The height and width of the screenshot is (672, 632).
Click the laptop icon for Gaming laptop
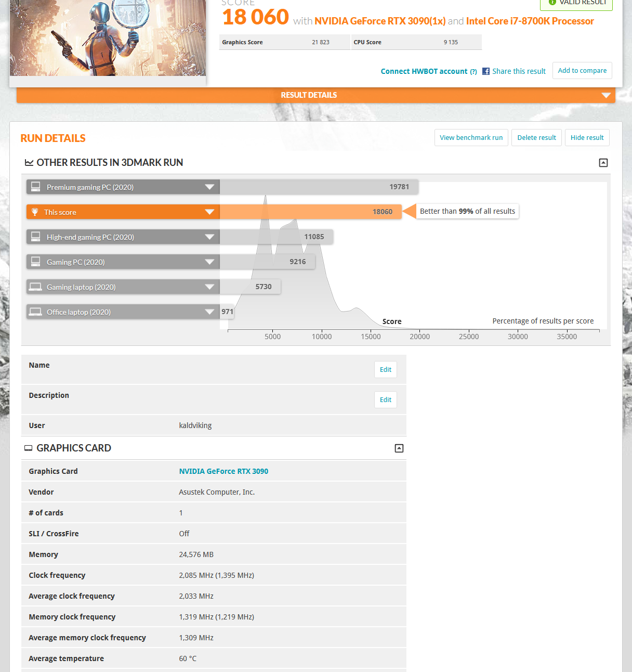click(x=35, y=287)
